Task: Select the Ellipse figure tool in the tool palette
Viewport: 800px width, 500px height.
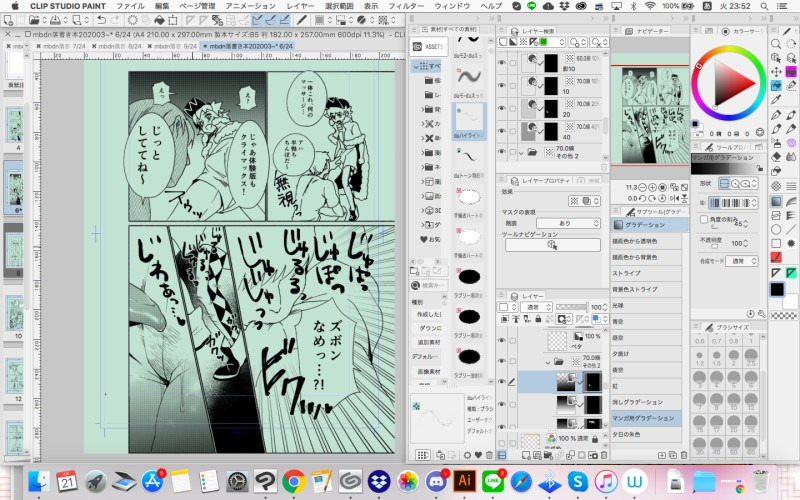Action: coord(776,230)
